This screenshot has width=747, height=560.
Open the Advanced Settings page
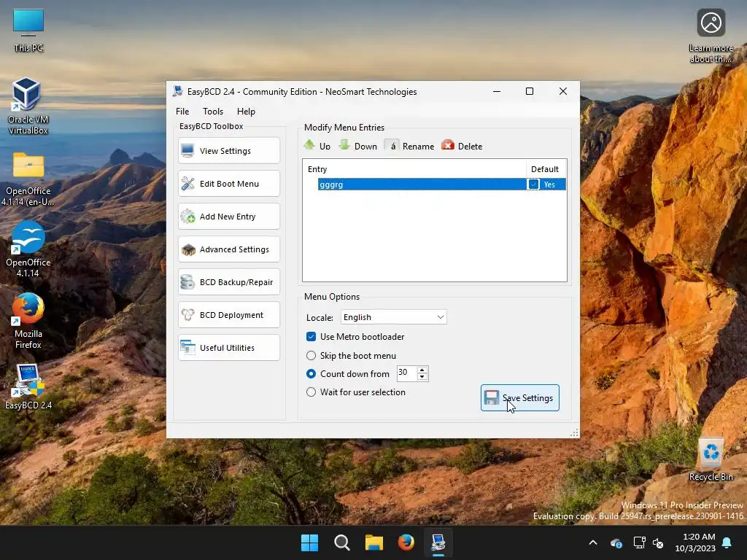click(x=228, y=249)
